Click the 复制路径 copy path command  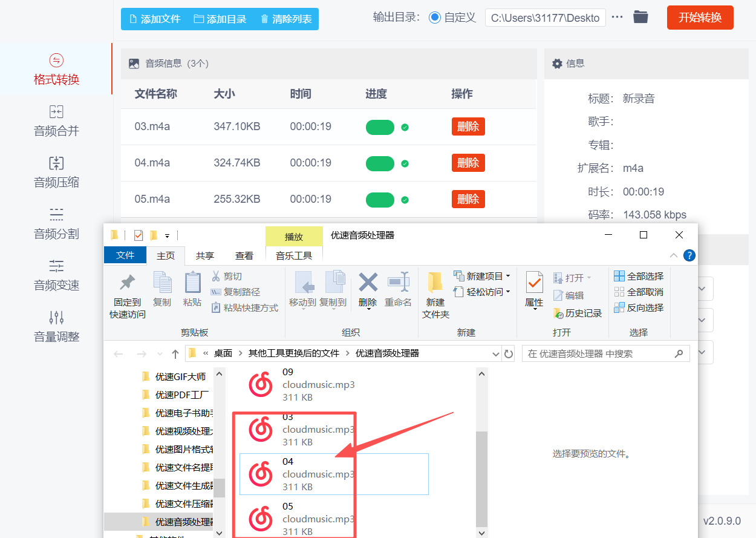(235, 292)
